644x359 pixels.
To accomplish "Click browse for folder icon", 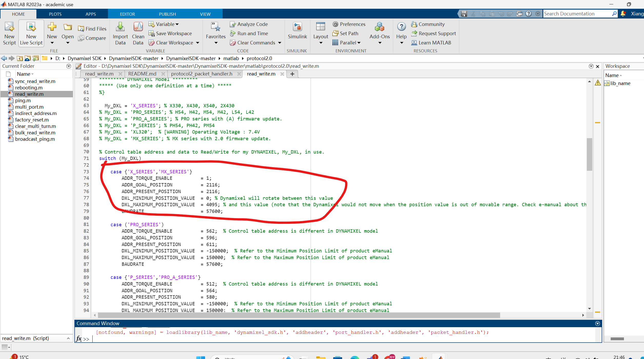I will coord(27,58).
